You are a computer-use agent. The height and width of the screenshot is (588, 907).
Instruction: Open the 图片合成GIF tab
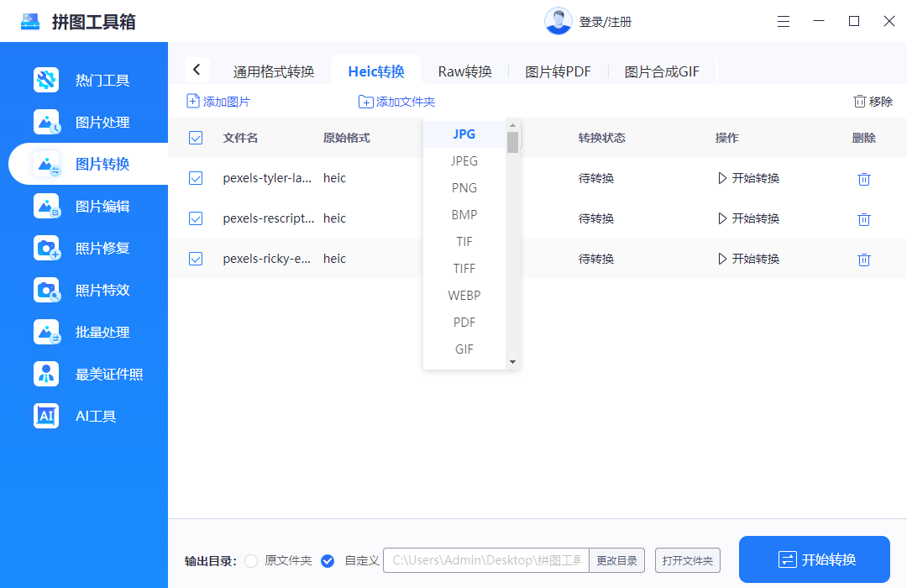click(662, 71)
